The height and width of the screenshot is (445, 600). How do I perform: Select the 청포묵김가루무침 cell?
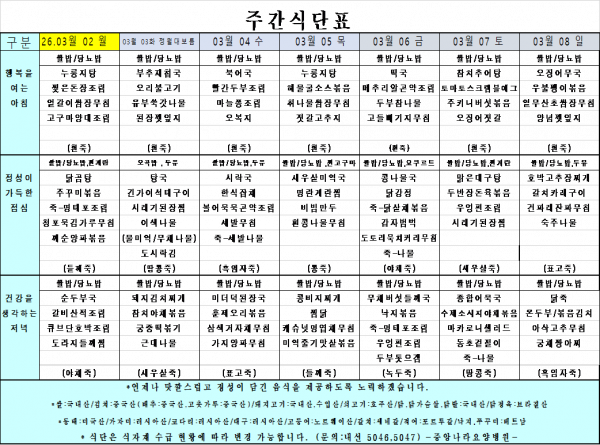(79, 223)
